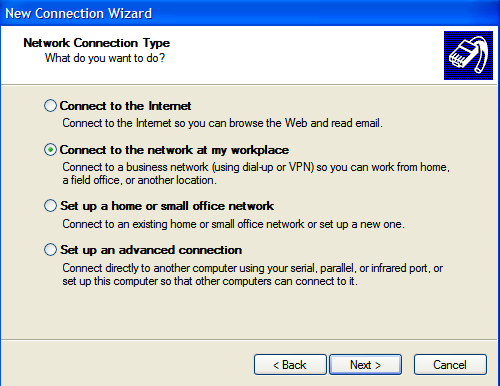Screen dimensions: 500x386
Task: Click the Set up a home or small office network label
Action: pyautogui.click(x=167, y=206)
